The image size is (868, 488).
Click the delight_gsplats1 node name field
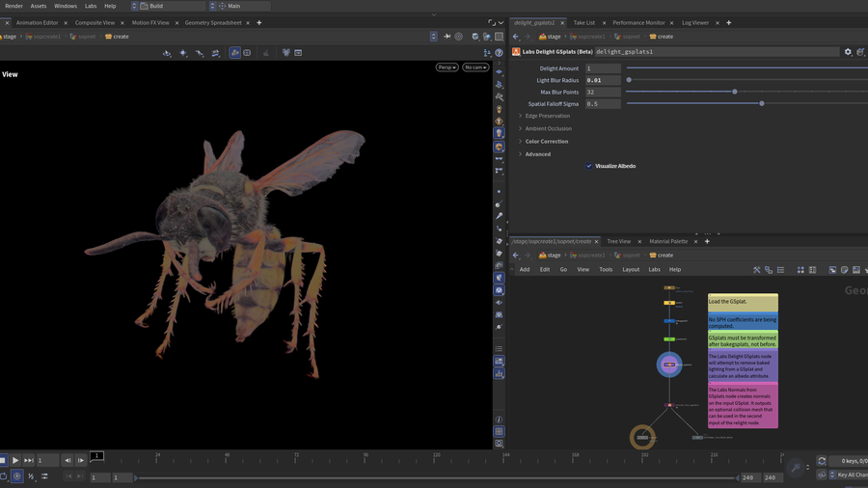tap(717, 51)
